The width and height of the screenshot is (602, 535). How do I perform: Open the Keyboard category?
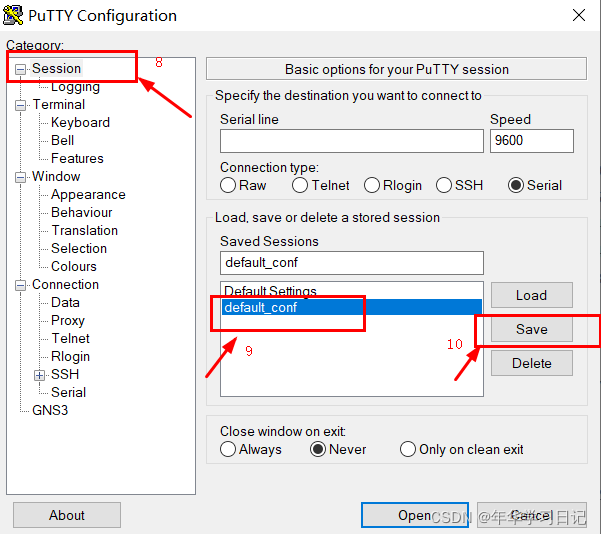tap(80, 123)
